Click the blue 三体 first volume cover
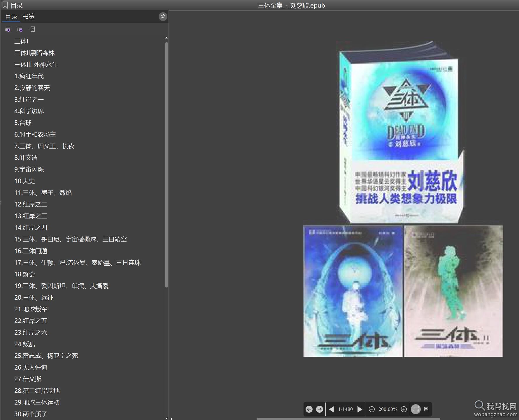519x420 pixels. [353, 291]
